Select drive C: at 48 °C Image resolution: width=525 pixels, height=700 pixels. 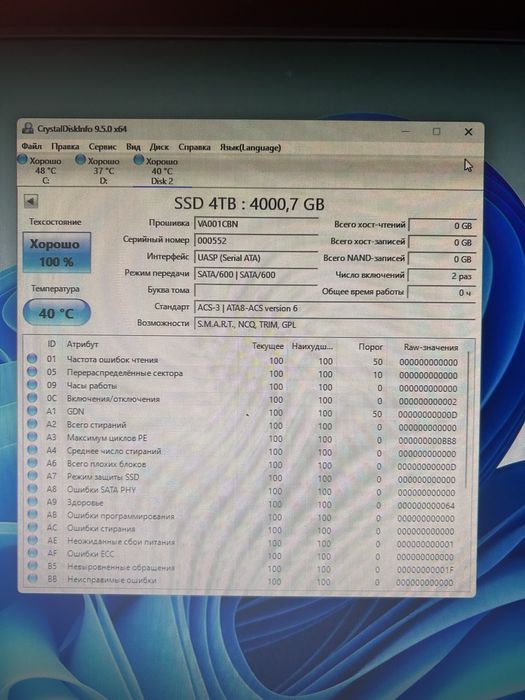coord(41,170)
